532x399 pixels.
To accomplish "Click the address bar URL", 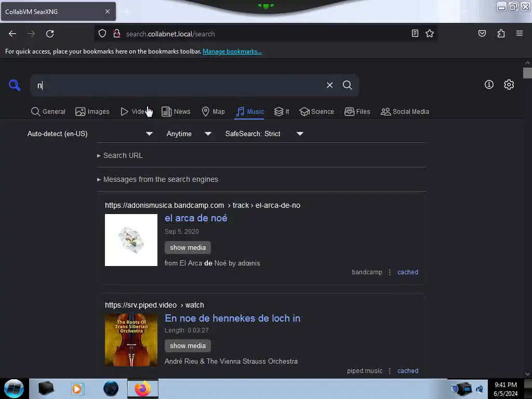I will coord(170,34).
